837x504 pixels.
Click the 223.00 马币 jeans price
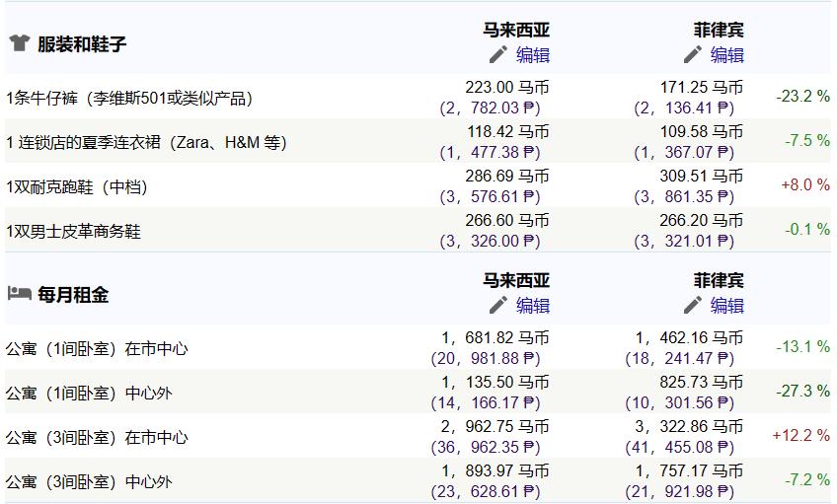507,87
